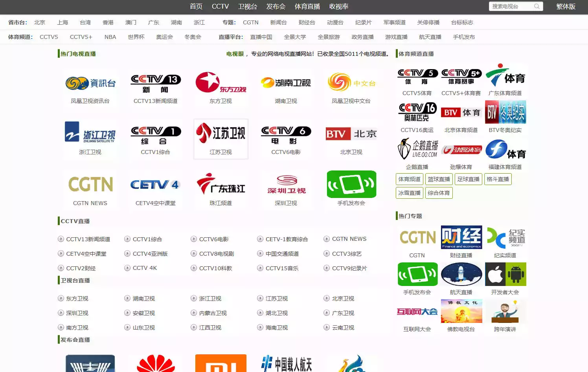Open the 湖南卫视 channel logo

(286, 83)
